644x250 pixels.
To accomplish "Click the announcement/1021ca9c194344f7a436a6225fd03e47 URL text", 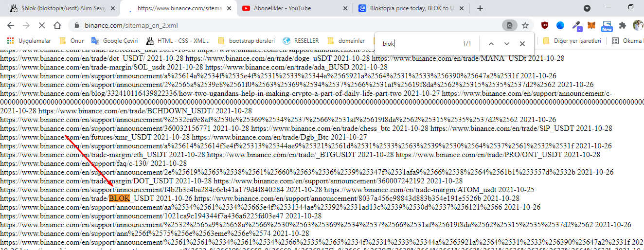I will tap(142, 216).
